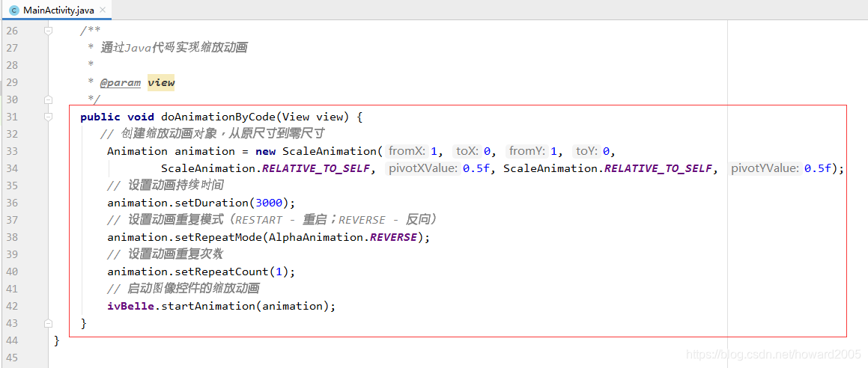Click the pivotYValue: parameter hint
The height and width of the screenshot is (368, 868).
[766, 168]
